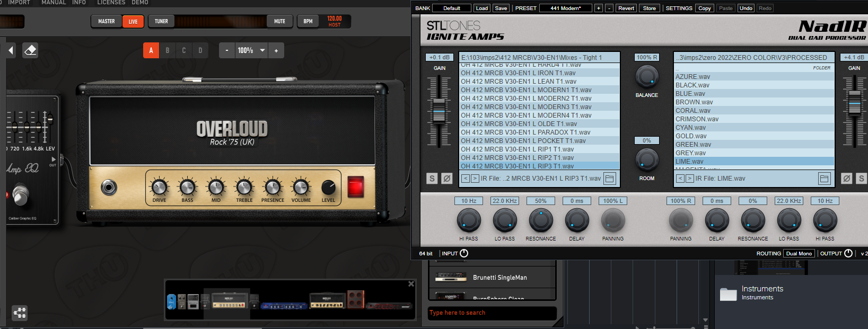Select blue pedal in chain overview
The image size is (868, 329).
coord(171,301)
